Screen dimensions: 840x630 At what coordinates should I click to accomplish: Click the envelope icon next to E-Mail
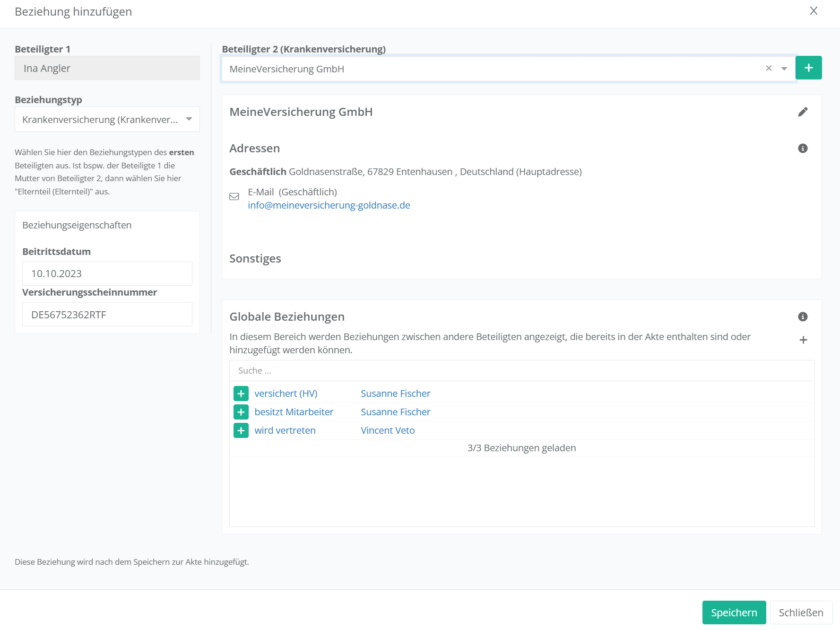pos(234,197)
